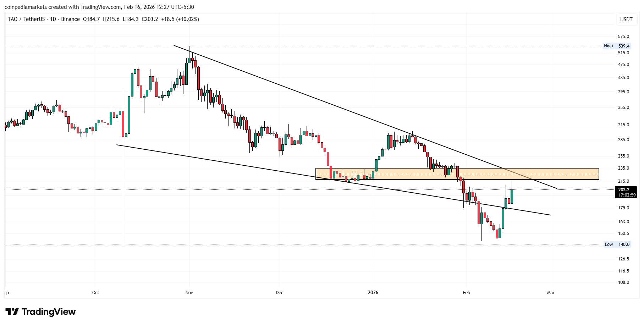This screenshot has height=325, width=644.
Task: Click the High 539.4 price label
Action: click(x=617, y=46)
